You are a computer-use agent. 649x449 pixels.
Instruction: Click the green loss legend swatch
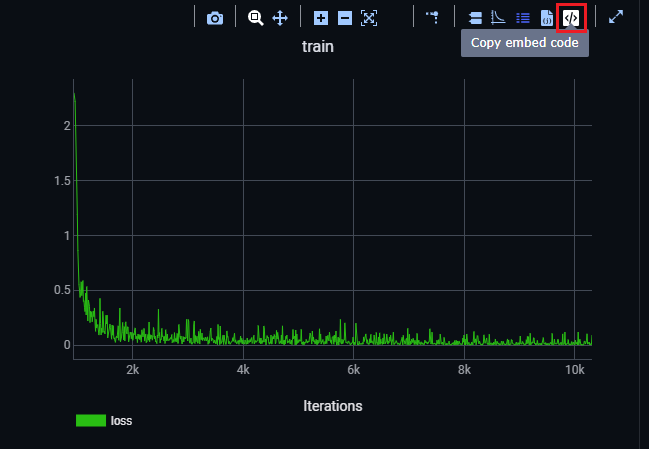(91, 421)
